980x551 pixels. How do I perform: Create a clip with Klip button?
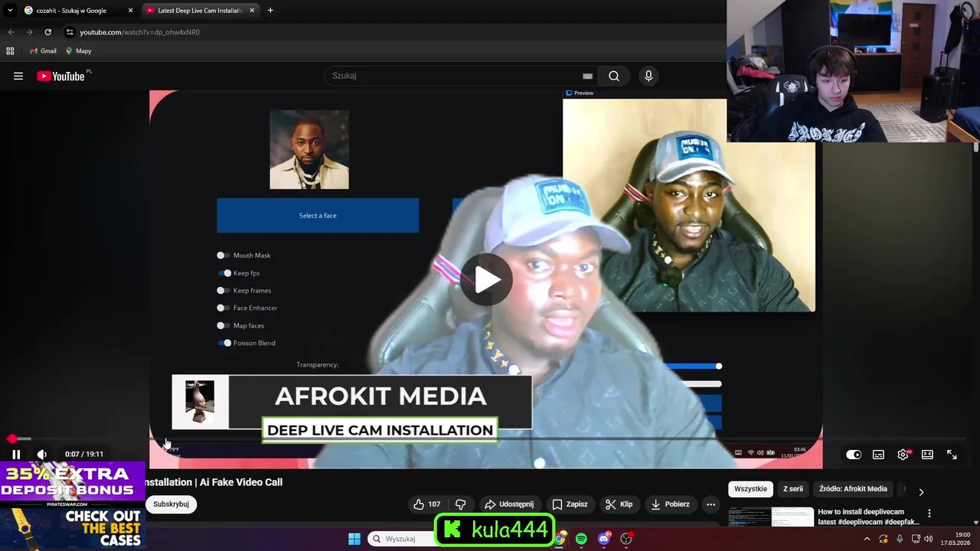point(619,504)
